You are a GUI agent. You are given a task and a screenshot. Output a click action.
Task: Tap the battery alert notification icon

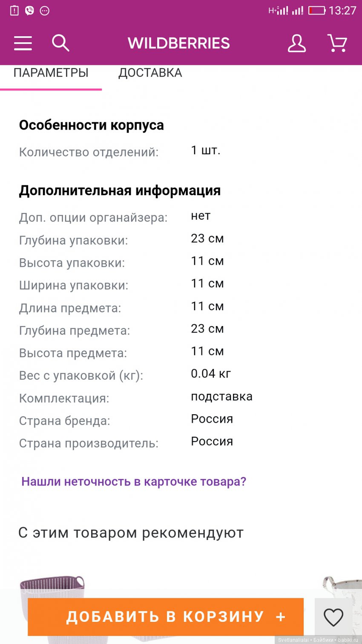[x=14, y=10]
